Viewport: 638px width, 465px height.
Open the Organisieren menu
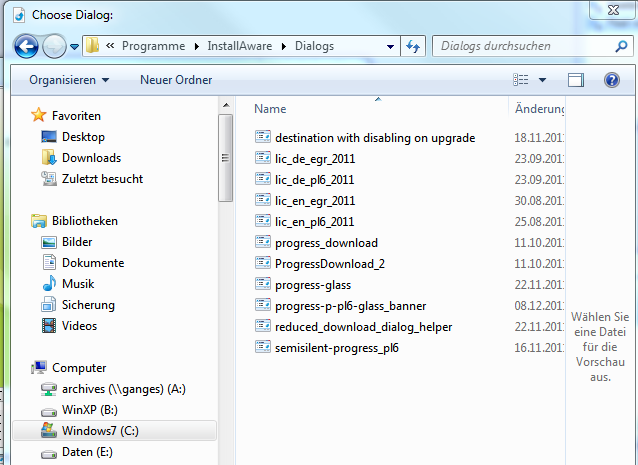[69, 80]
